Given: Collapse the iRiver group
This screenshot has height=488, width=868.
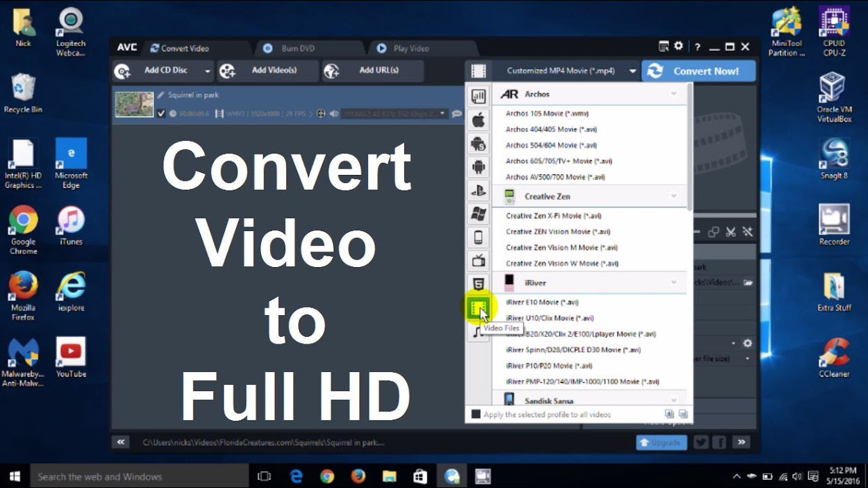Looking at the screenshot, I should coord(674,282).
